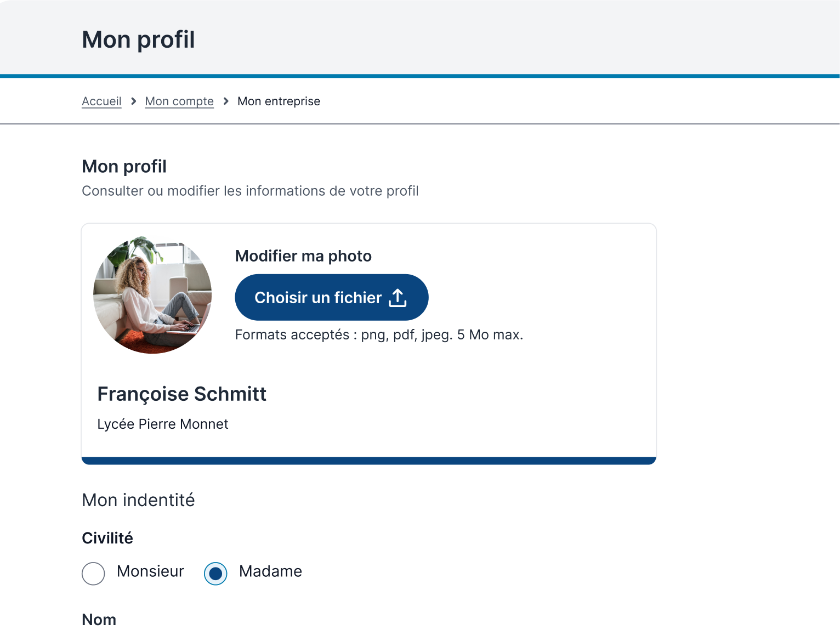Click the Mon indentité section title
This screenshot has height=630, width=840.
click(x=138, y=500)
